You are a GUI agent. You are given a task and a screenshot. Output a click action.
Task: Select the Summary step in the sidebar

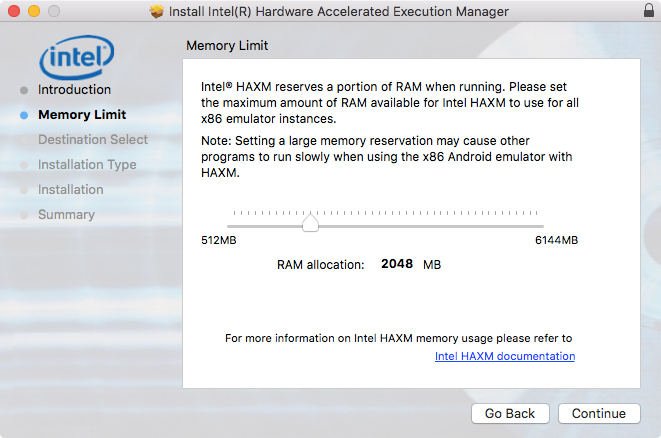click(x=66, y=215)
